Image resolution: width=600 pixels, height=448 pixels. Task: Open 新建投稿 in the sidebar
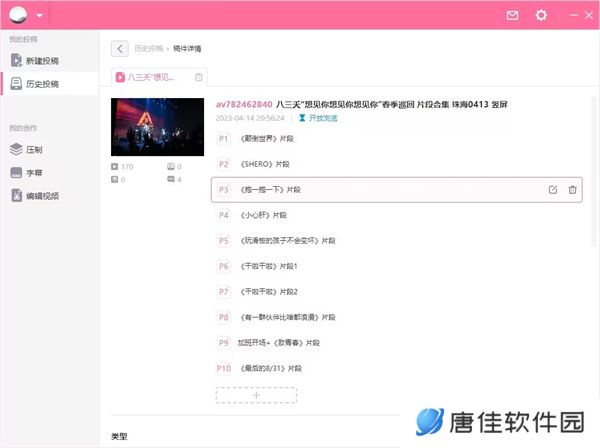[x=49, y=60]
